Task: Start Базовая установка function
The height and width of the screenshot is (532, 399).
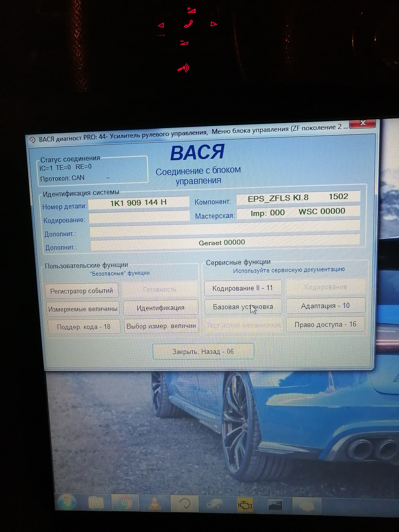Action: [243, 307]
